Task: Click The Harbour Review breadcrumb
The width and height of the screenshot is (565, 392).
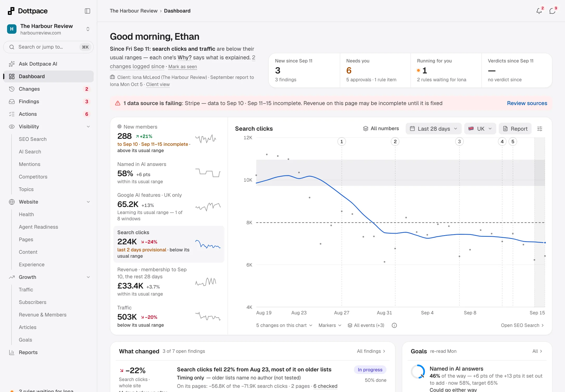Action: coord(133,11)
